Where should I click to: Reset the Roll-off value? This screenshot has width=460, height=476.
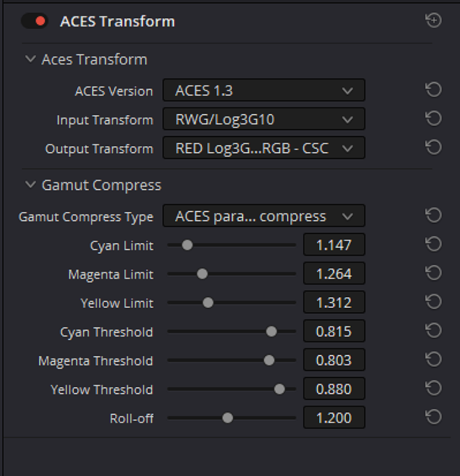click(433, 417)
